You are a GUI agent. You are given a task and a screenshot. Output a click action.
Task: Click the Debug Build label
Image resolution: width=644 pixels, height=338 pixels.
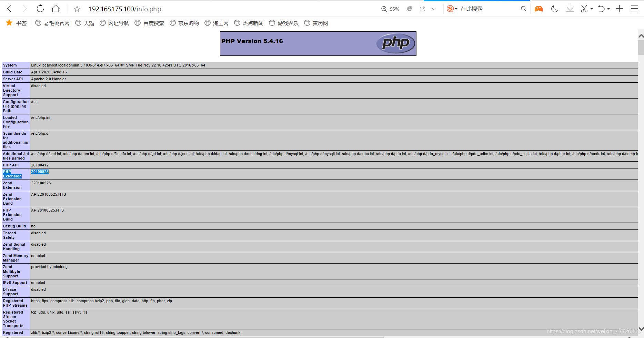pos(14,226)
